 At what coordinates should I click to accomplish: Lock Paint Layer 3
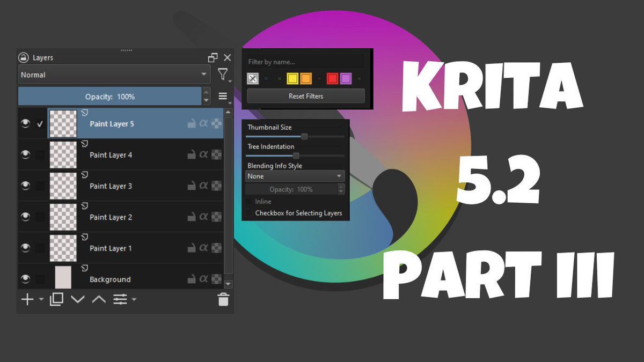point(191,186)
